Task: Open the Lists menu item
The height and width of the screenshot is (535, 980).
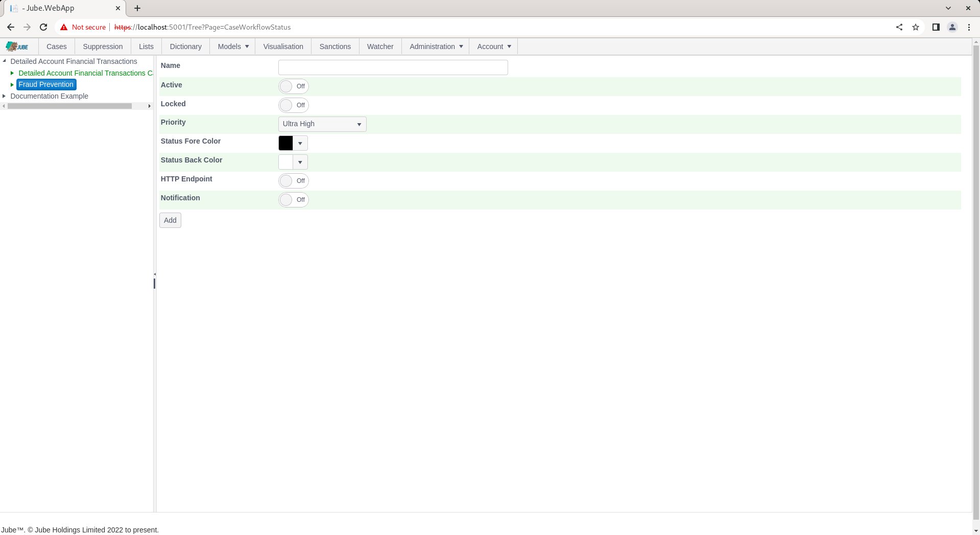Action: [x=146, y=46]
